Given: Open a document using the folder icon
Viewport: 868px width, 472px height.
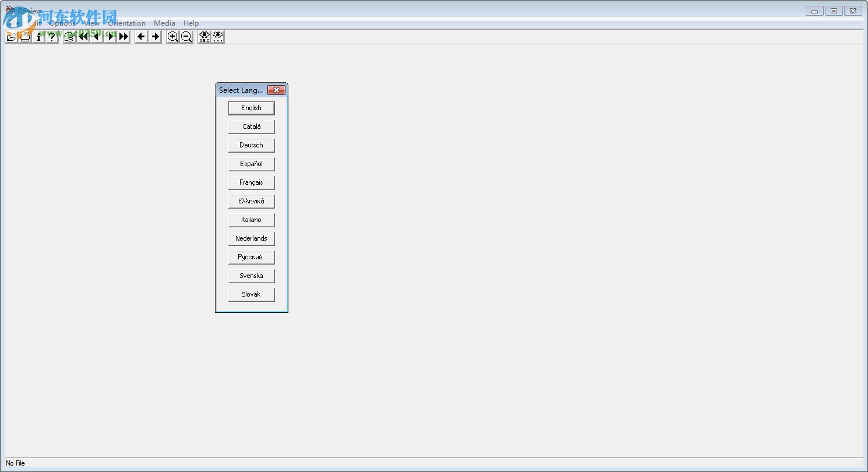Looking at the screenshot, I should pyautogui.click(x=11, y=37).
